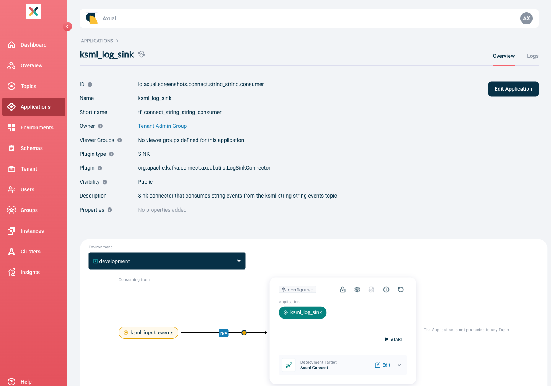Screen dimensions: 551x392
Task: Click the info icon next to Visibility
Action: click(105, 182)
